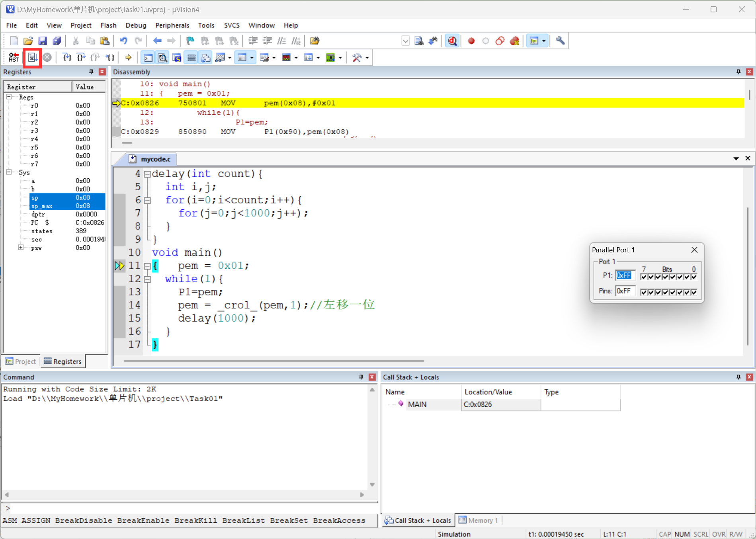
Task: Toggle P1 bit 4 checkbox
Action: [x=665, y=277]
